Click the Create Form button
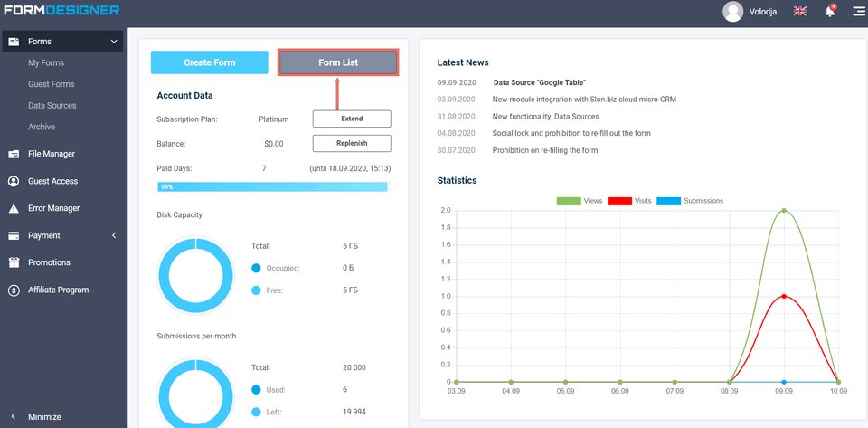 point(210,62)
